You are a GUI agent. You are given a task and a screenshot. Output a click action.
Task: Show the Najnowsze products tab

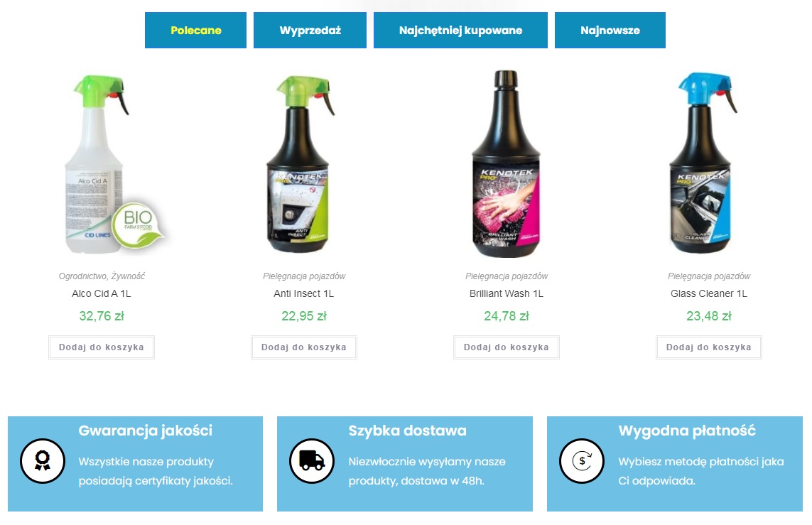610,30
